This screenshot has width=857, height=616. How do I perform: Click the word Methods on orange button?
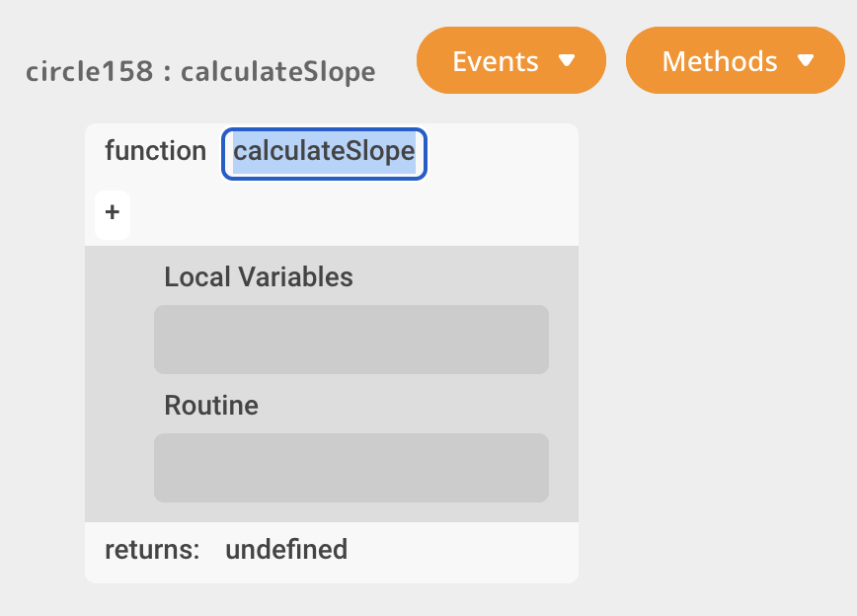[719, 61]
